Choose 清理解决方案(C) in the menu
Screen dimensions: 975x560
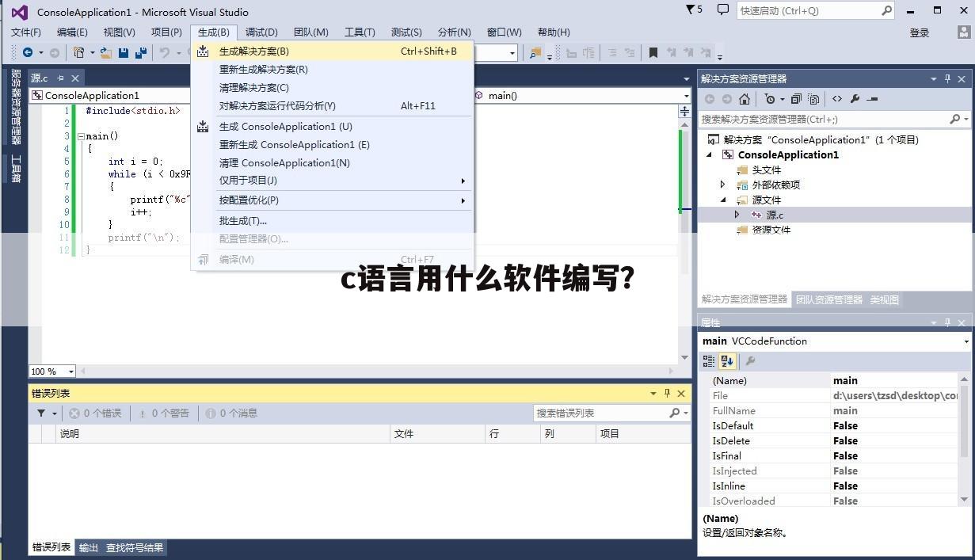(x=333, y=87)
